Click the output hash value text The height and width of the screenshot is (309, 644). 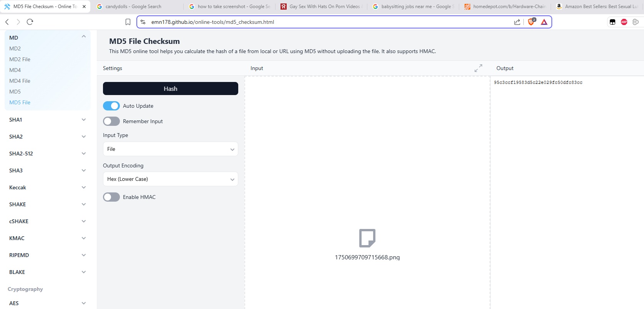pyautogui.click(x=538, y=82)
